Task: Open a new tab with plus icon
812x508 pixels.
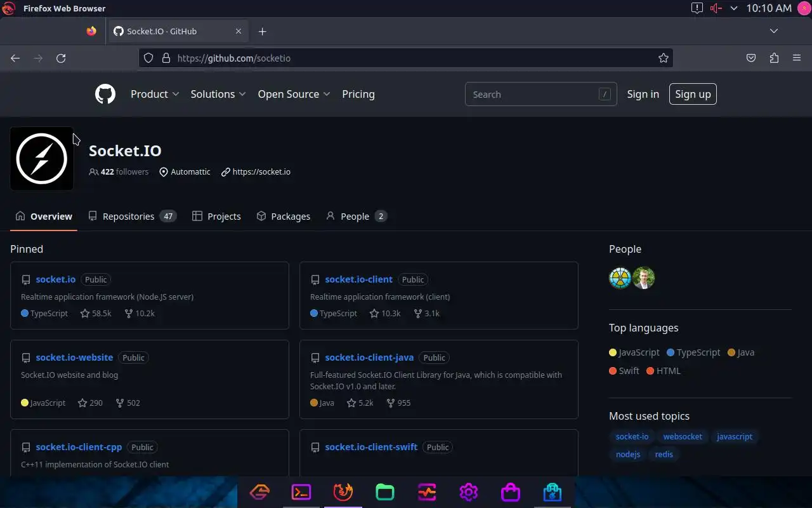Action: tap(263, 31)
